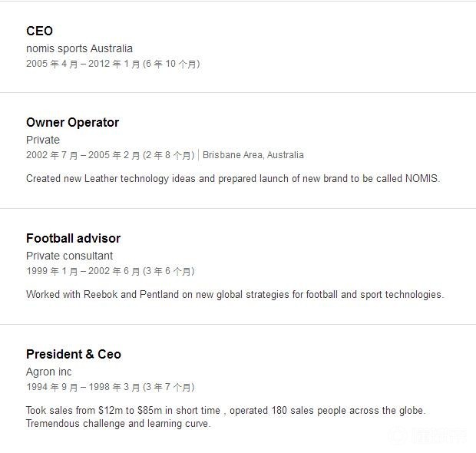Click the NOMIS leather technology description
476x453 pixels.
pyautogui.click(x=233, y=178)
